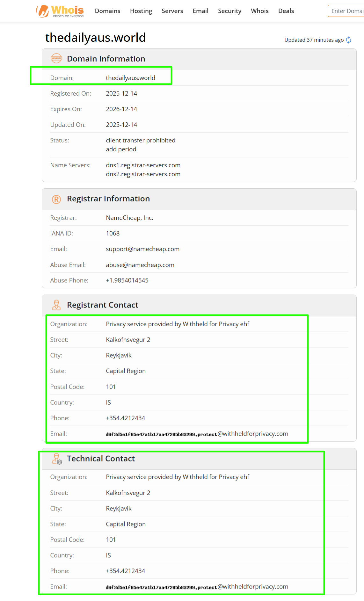Viewport: 364px width, 601px height.
Task: Click the Domain Information www globe icon
Action: [56, 59]
